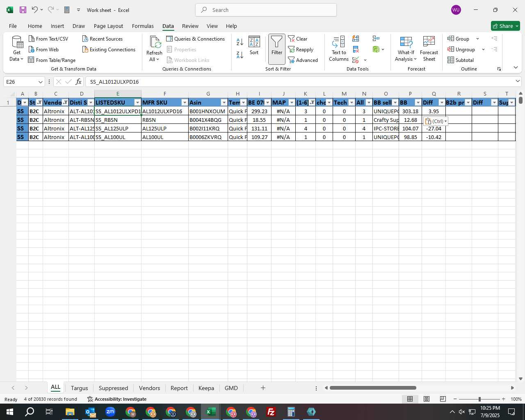Expand the Name Box dropdown

pos(40,82)
